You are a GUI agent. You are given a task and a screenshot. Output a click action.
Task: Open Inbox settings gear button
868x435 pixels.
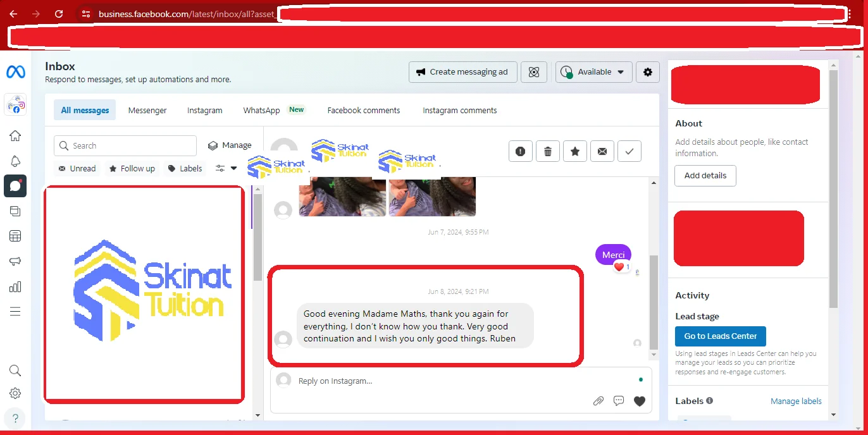[648, 72]
